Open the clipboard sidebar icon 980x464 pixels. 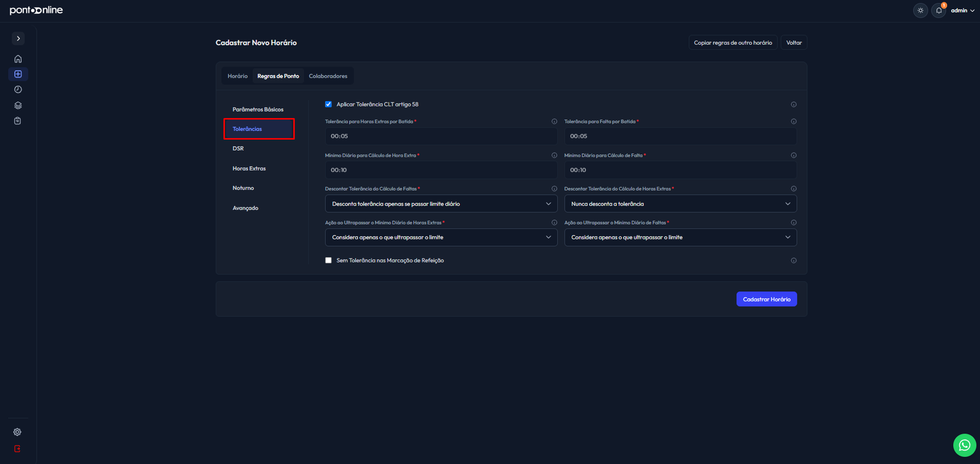coord(18,121)
